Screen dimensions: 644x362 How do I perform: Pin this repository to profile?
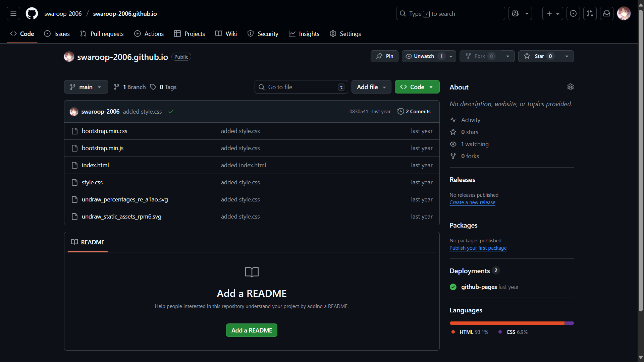(x=384, y=56)
